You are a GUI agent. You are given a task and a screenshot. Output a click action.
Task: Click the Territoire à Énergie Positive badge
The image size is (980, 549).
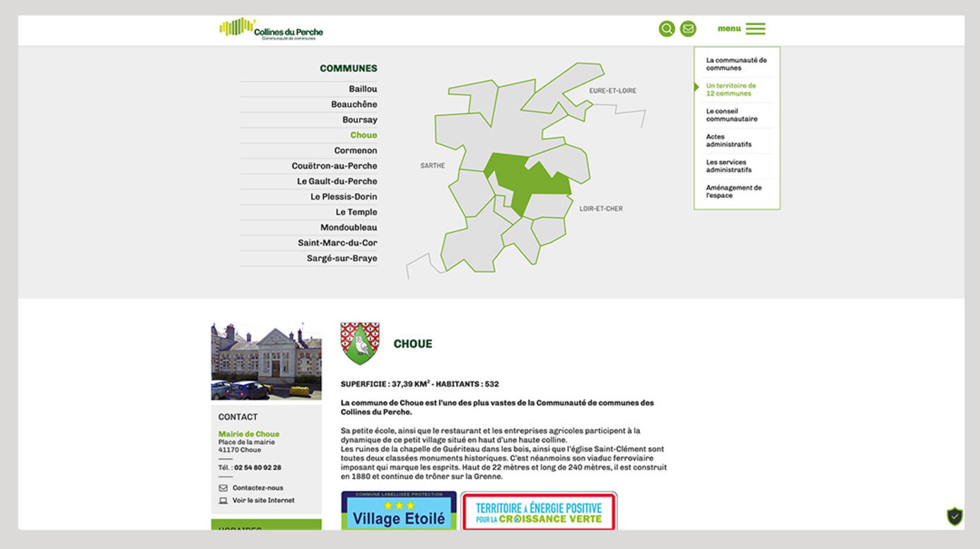(x=539, y=511)
